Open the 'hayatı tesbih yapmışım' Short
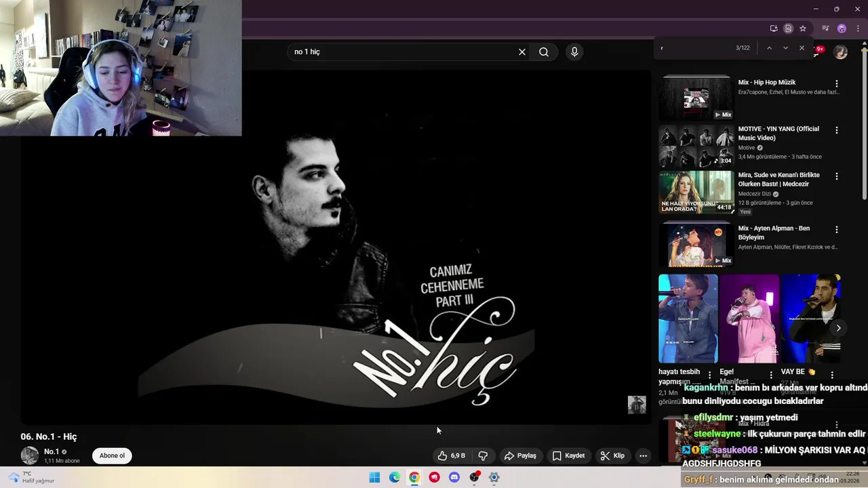Viewport: 868px width, 488px height. coord(688,319)
